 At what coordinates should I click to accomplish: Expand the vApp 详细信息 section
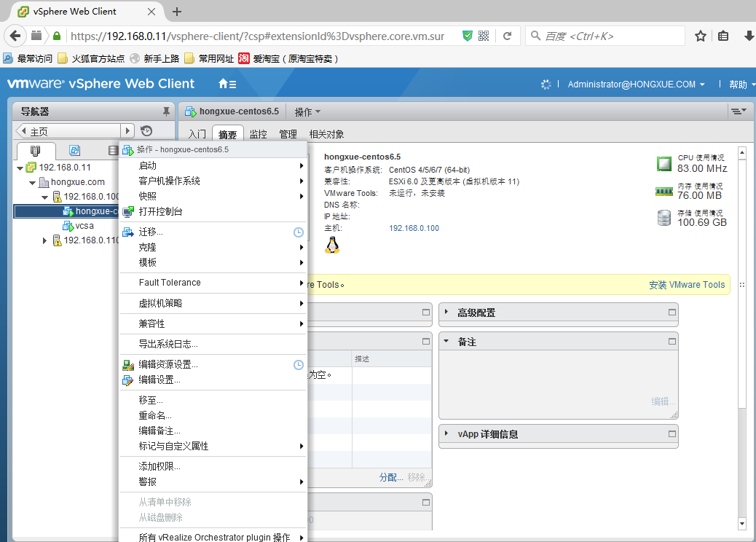pyautogui.click(x=446, y=433)
